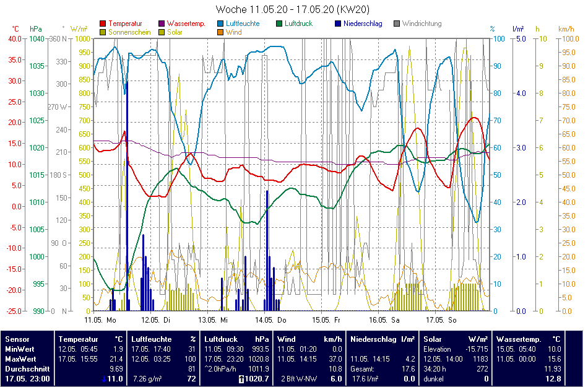This screenshot has height=387, width=588.
Task: Click the Niederschlag legend label
Action: click(x=363, y=24)
